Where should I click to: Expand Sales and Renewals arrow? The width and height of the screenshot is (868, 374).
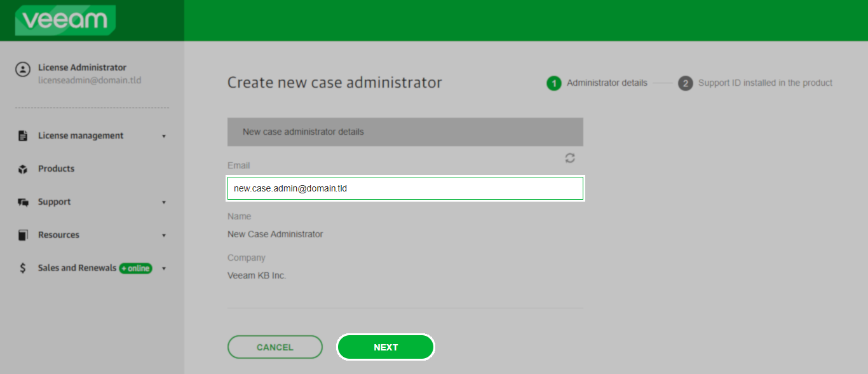164,268
